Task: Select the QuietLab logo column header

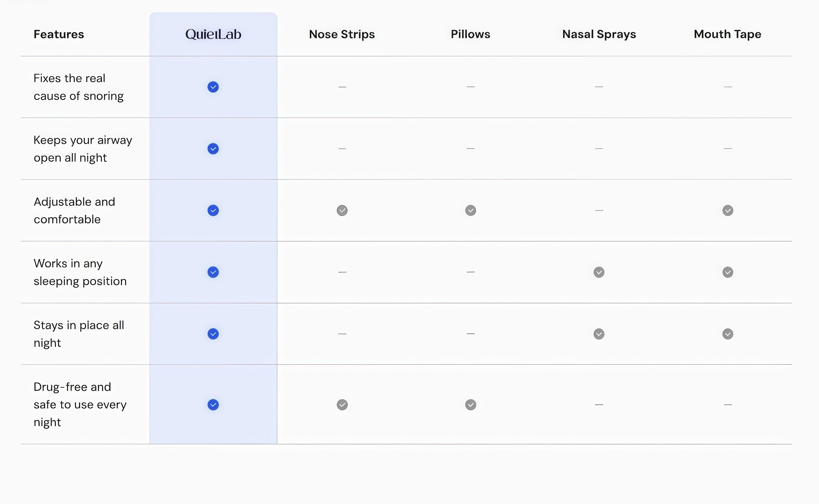Action: tap(213, 34)
